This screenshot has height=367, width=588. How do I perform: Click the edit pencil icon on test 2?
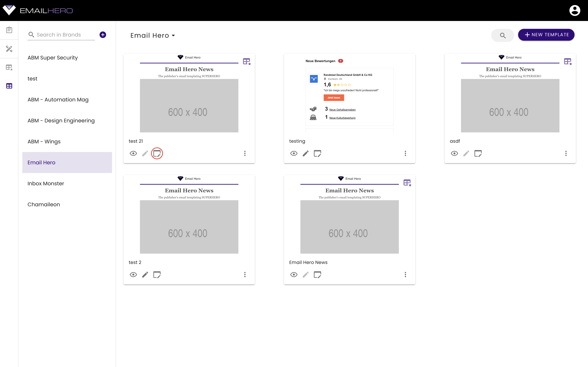145,274
